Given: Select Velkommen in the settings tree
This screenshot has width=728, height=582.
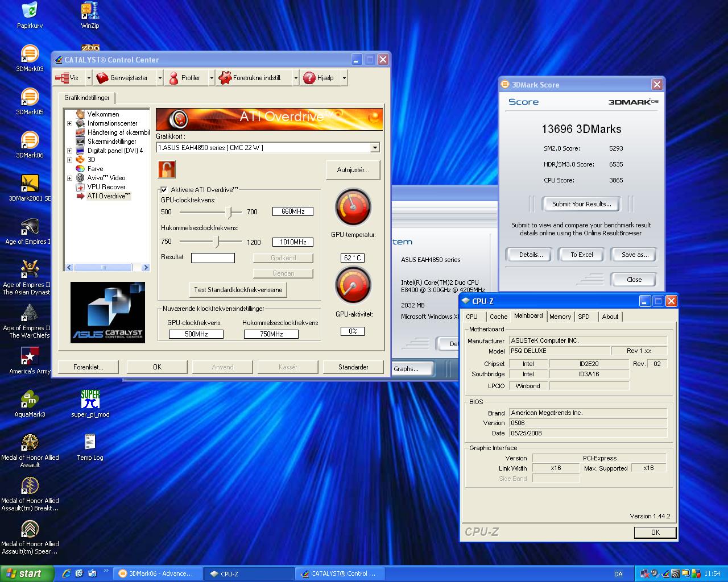Looking at the screenshot, I should pos(103,114).
